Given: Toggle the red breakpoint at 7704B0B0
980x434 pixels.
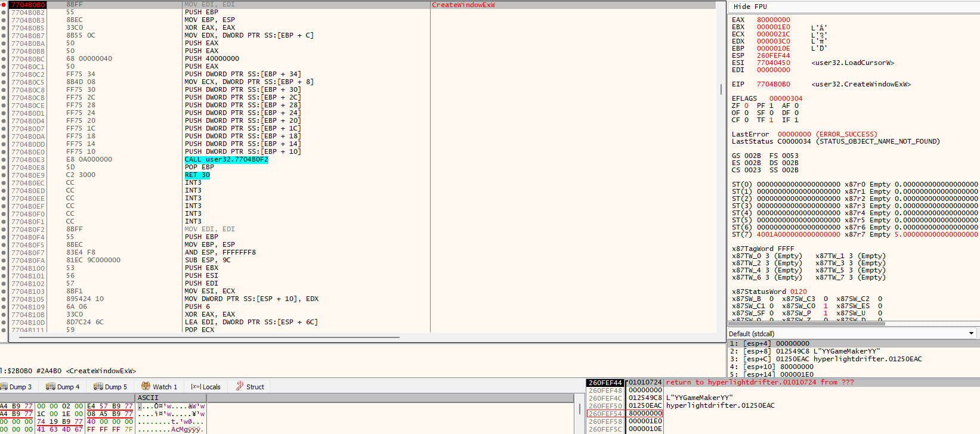Looking at the screenshot, I should click(x=4, y=5).
